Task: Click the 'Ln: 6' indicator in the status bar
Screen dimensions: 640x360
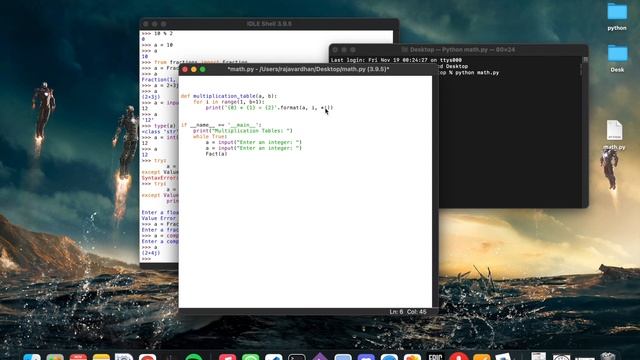Action: [396, 312]
